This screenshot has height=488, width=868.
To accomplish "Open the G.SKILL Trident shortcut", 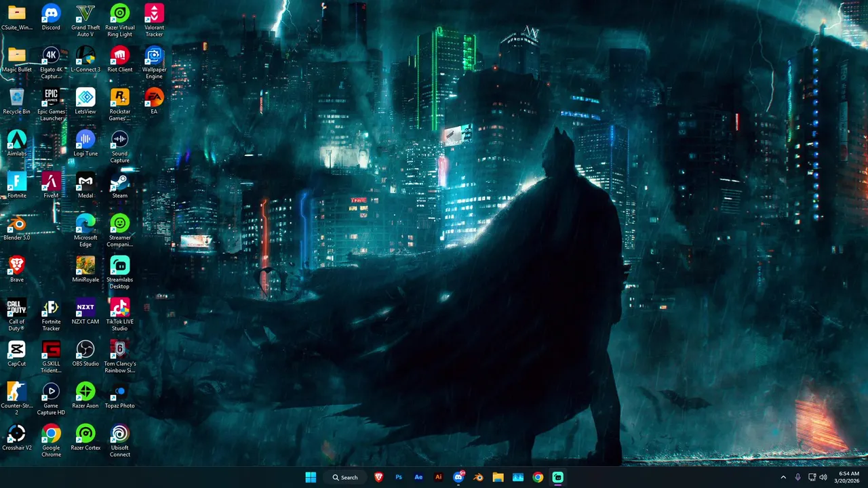I will point(51,357).
